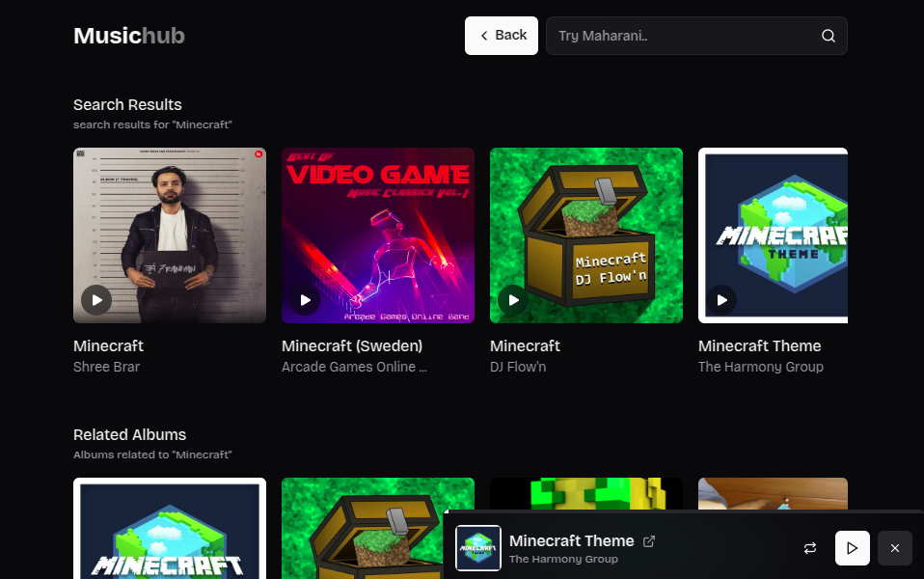This screenshot has width=924, height=579.
Task: Play Minecraft by DJ Flow'n
Action: point(513,300)
